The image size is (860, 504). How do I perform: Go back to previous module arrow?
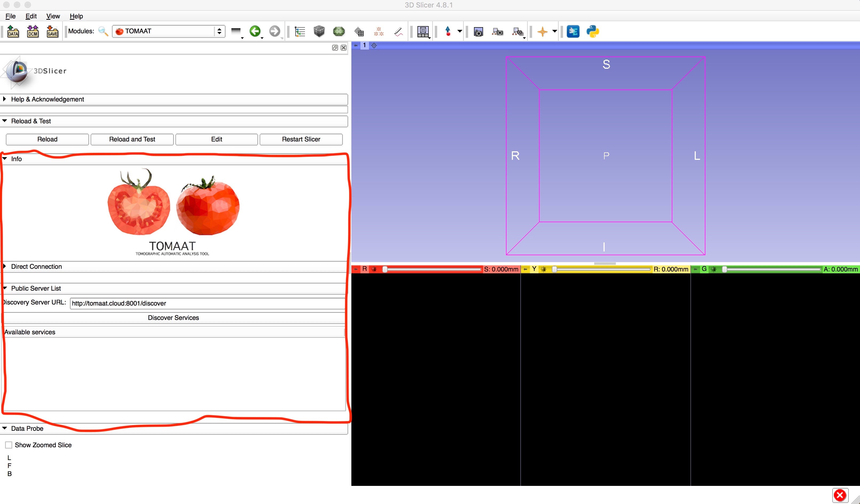(x=255, y=31)
